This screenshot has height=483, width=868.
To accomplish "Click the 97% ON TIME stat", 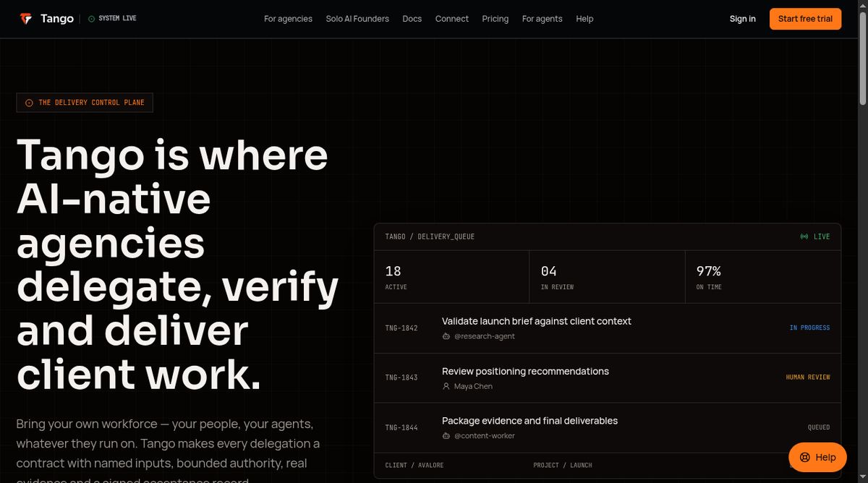I will coord(763,277).
